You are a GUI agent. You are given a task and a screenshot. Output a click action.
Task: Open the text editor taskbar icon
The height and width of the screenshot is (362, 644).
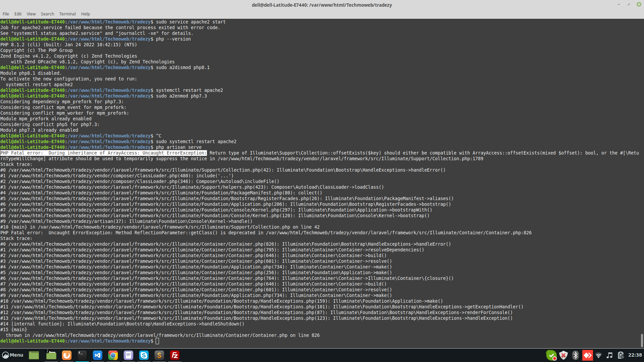[128, 355]
